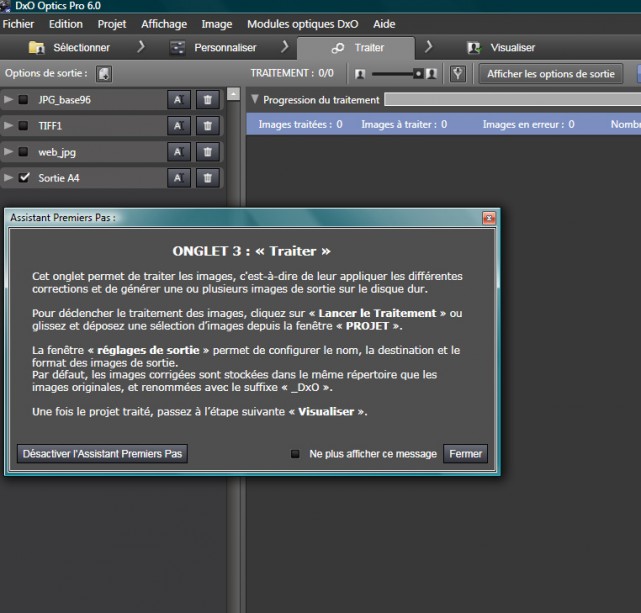Click the Images en erreur : 0 status
641x613 pixels.
(528, 124)
